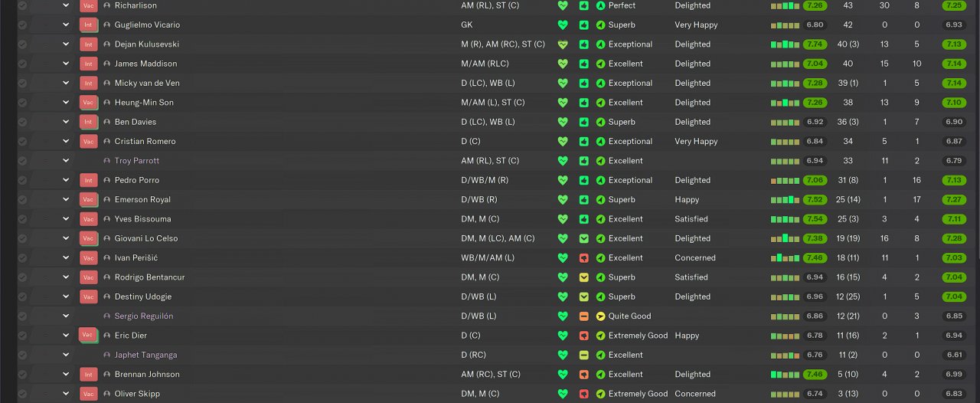Click the form bars for Giovani Lo Celso

(785, 238)
